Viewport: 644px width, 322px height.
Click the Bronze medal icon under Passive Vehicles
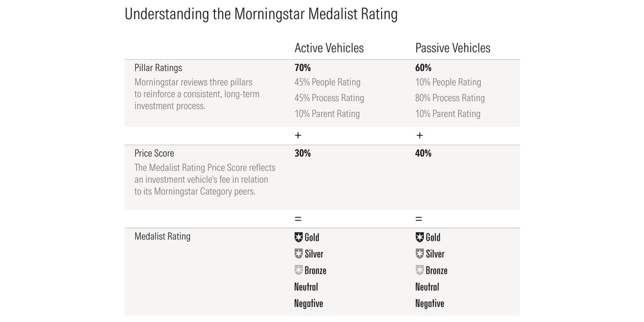tap(419, 270)
